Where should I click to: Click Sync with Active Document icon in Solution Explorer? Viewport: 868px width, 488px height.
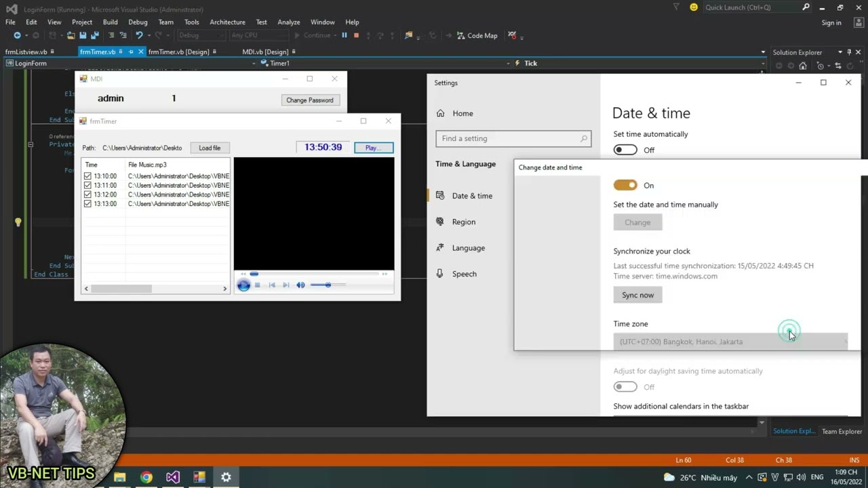[x=838, y=66]
